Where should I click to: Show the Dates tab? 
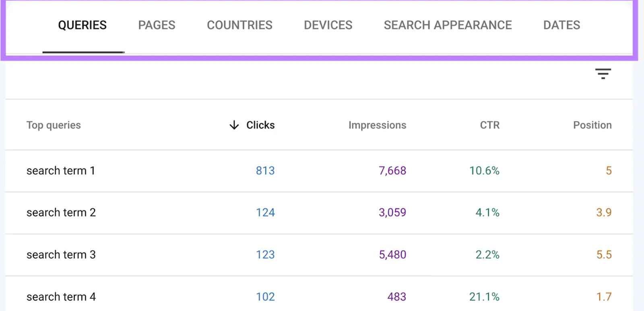[x=561, y=25]
